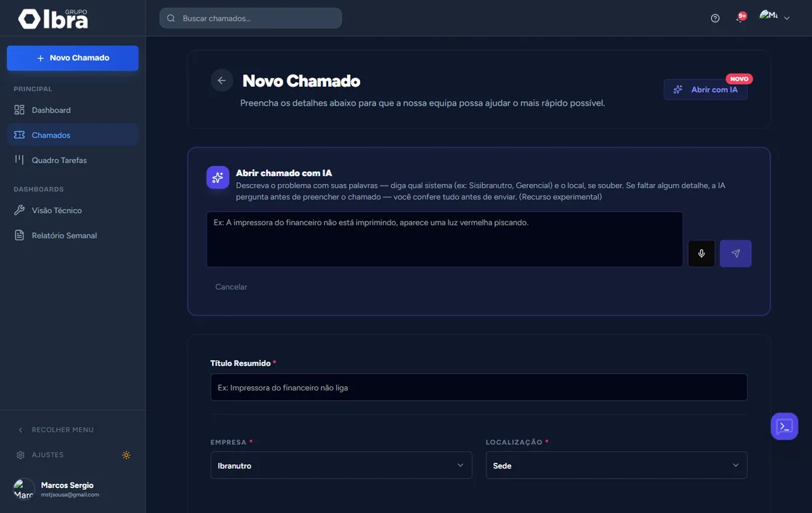This screenshot has width=812, height=513.
Task: Click the blue Novo Chamado button
Action: pyautogui.click(x=72, y=58)
